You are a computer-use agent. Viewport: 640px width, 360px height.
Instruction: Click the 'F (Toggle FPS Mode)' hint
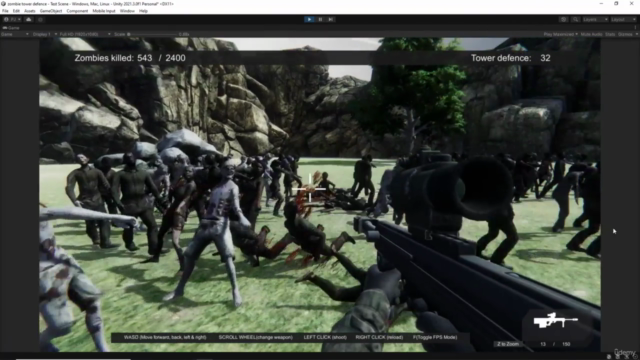pos(435,337)
